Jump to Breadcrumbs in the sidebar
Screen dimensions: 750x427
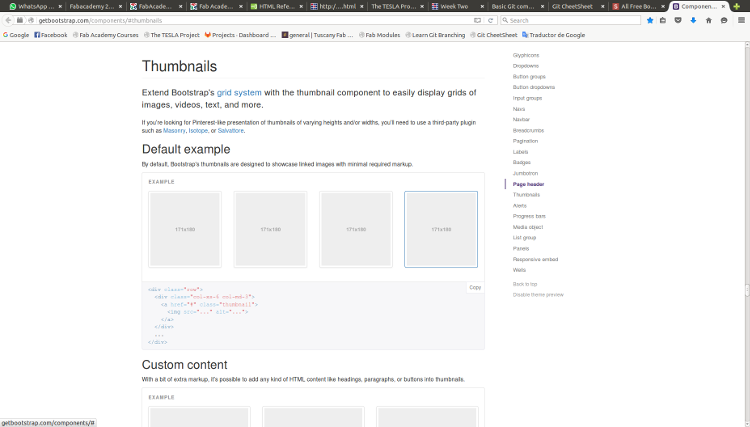point(528,131)
